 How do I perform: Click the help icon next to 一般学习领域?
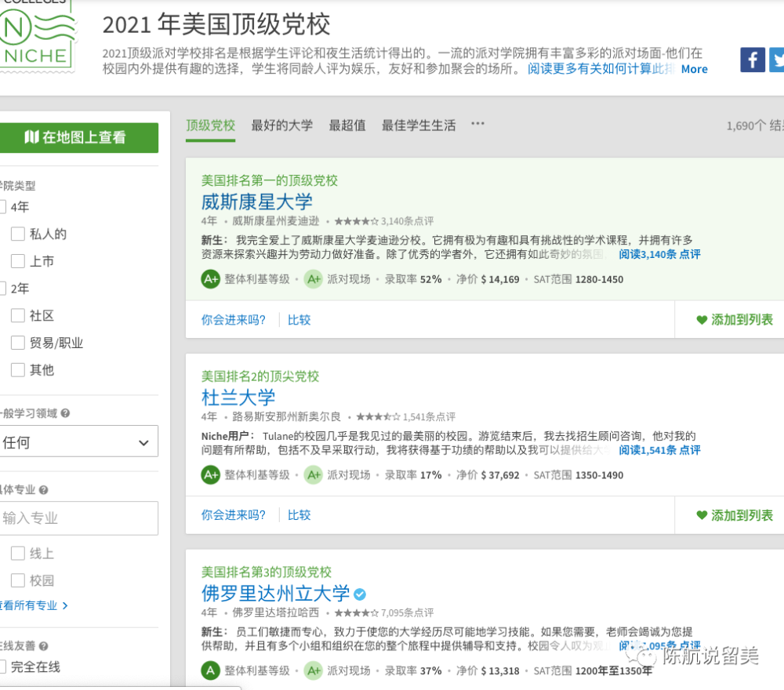coord(66,413)
